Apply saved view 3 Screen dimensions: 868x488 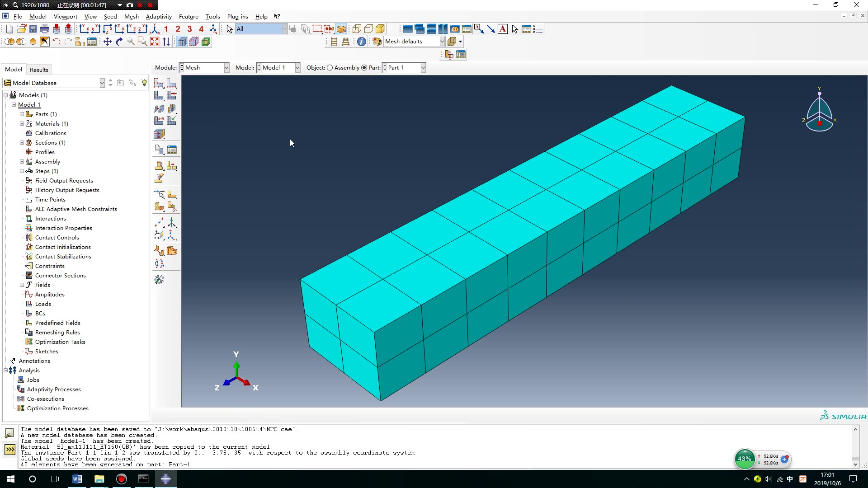coord(190,29)
